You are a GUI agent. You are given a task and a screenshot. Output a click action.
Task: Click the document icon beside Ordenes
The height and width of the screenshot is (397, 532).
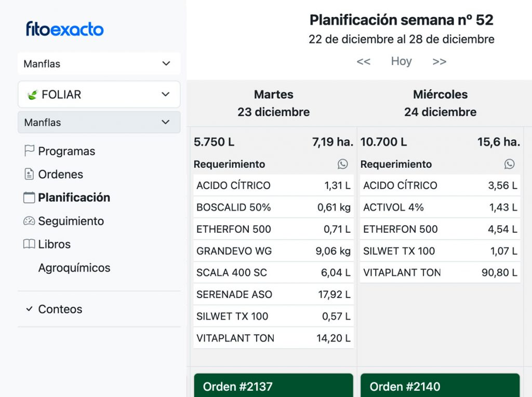click(29, 174)
